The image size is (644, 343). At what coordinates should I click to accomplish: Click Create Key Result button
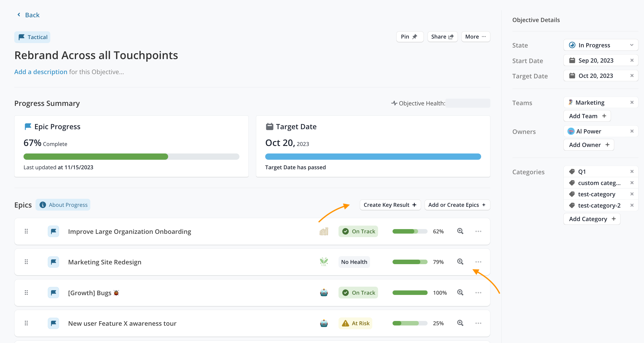[x=390, y=205]
